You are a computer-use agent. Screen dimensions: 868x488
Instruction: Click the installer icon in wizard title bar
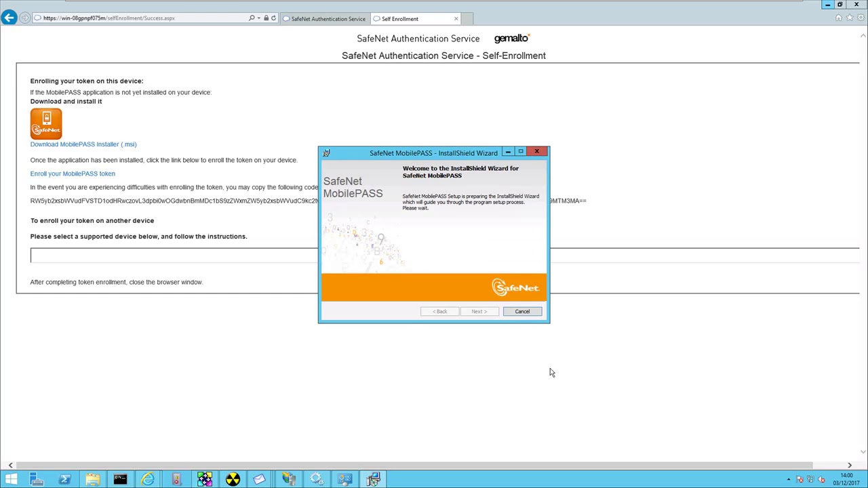326,153
